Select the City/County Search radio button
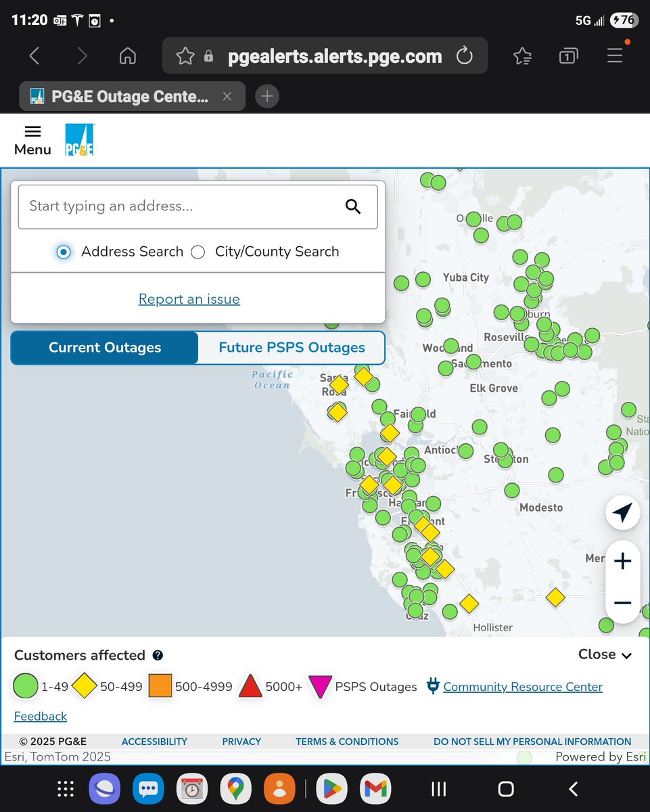This screenshot has height=812, width=650. coord(198,252)
